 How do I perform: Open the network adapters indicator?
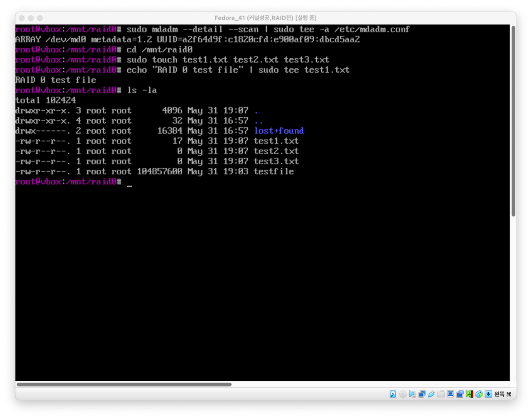[422, 394]
